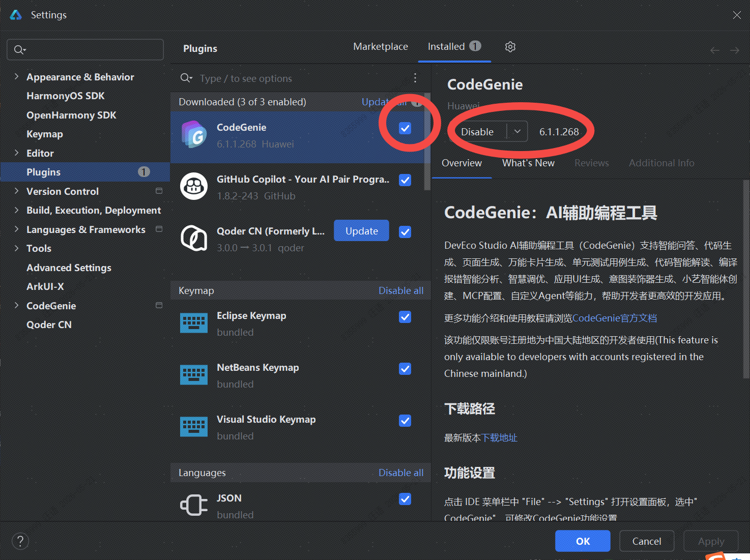Uncheck the CodeGenie plugin checkbox
Image resolution: width=750 pixels, height=560 pixels.
click(405, 128)
